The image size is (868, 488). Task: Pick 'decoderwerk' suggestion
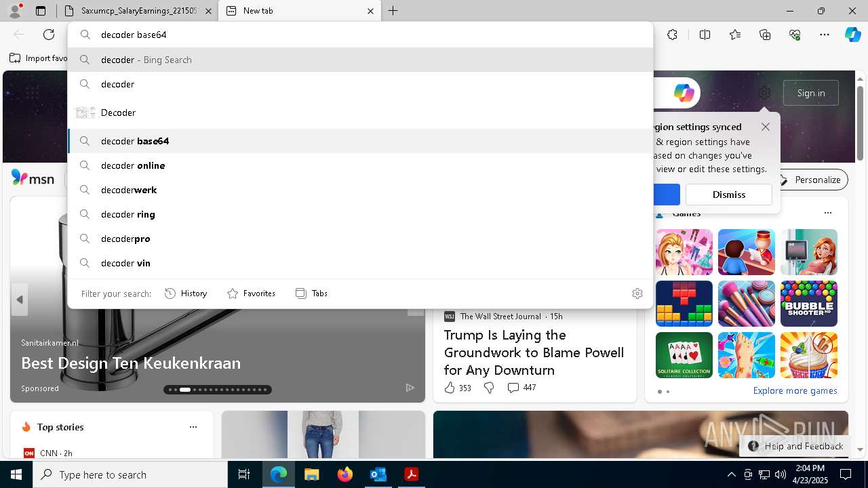coord(360,190)
